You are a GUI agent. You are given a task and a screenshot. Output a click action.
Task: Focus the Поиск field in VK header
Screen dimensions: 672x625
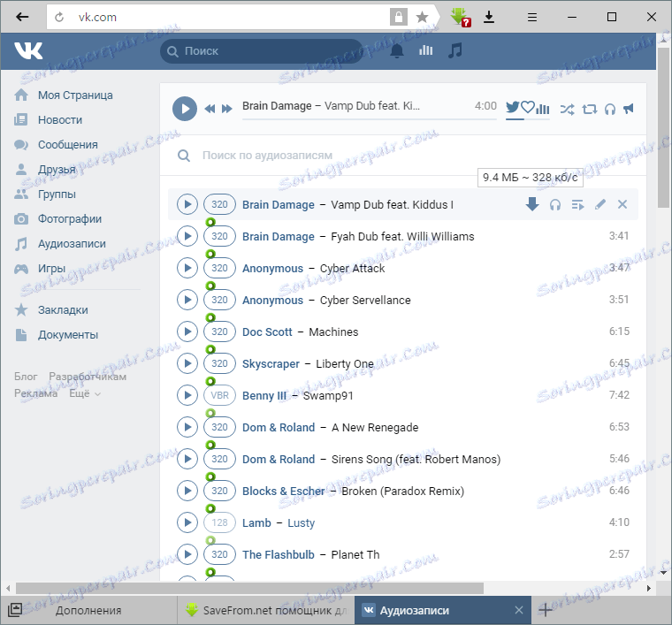tap(262, 51)
